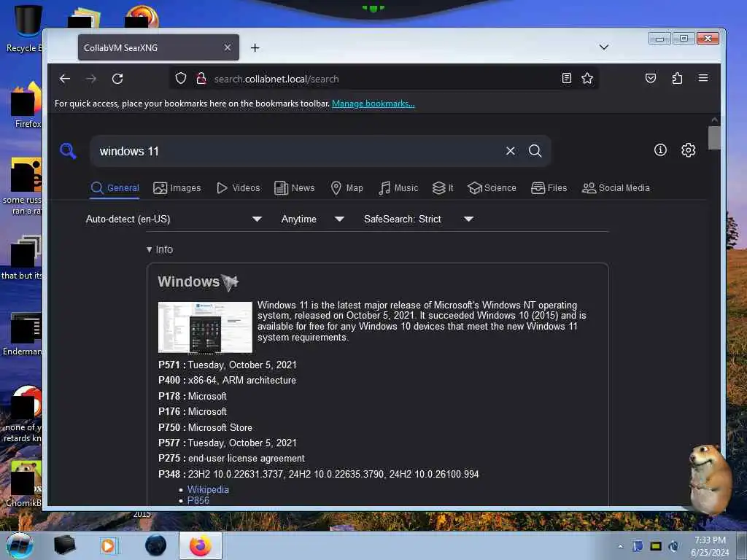Open the Pocket save icon
747x560 pixels.
pyautogui.click(x=650, y=78)
